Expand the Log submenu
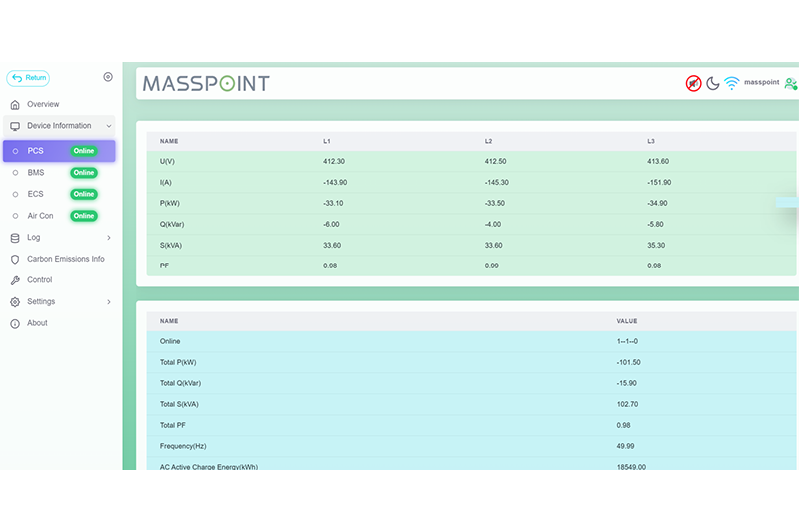 [x=108, y=238]
